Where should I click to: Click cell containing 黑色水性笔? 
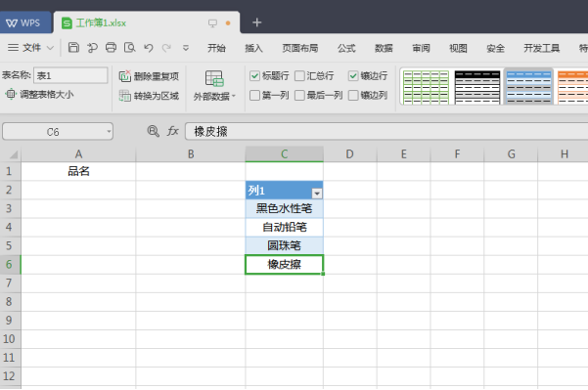coord(285,208)
